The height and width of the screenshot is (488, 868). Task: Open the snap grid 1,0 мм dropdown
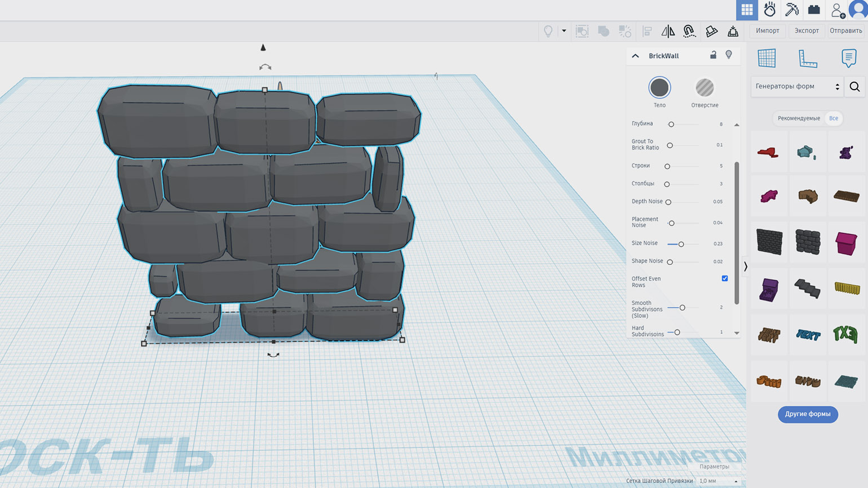point(718,481)
